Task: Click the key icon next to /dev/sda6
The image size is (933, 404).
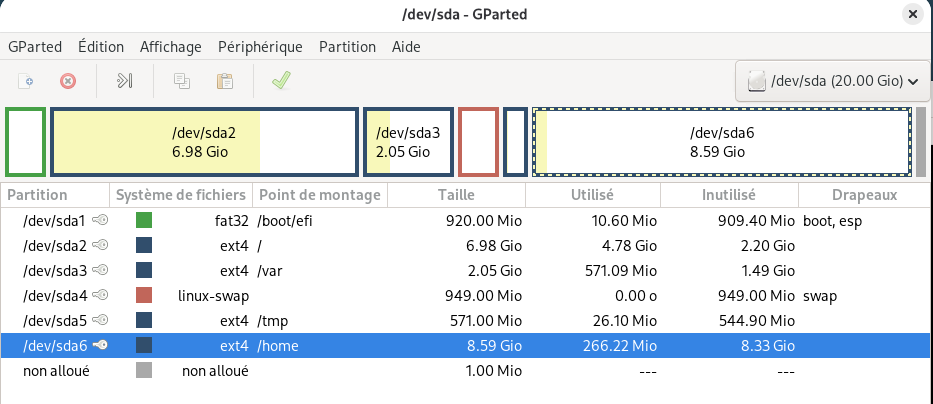Action: pyautogui.click(x=100, y=345)
